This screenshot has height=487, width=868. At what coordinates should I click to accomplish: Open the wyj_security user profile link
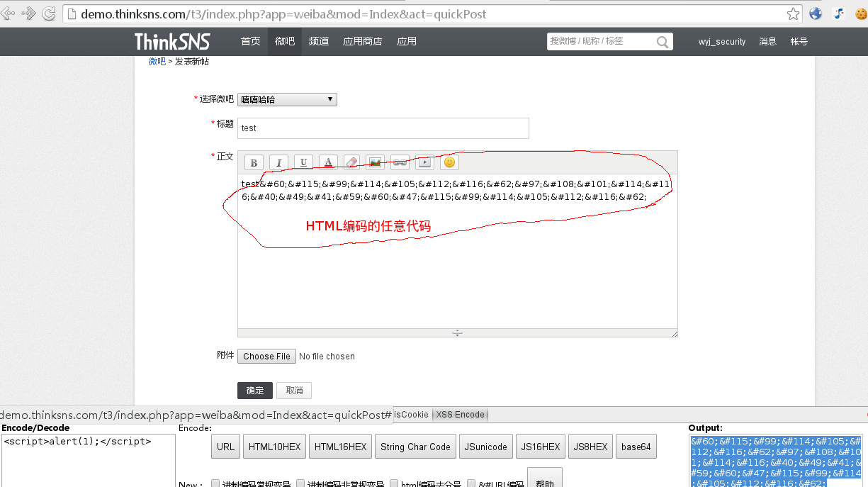(722, 42)
